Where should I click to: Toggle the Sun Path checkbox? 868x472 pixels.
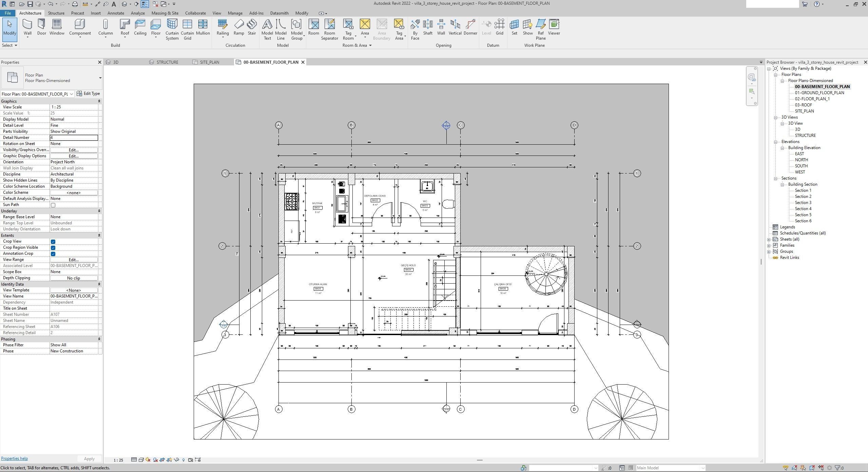[53, 205]
